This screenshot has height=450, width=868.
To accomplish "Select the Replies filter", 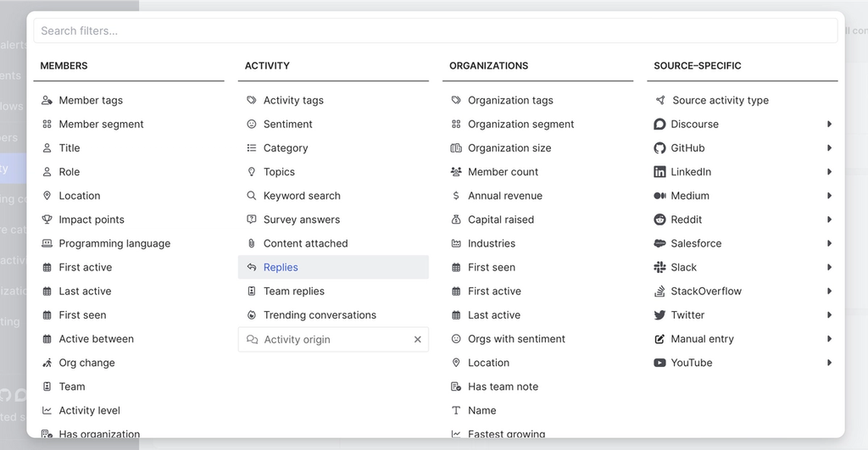I will 281,268.
